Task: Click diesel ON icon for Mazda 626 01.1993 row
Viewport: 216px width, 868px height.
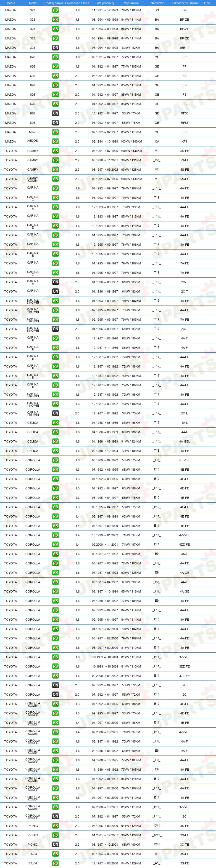Action: tap(55, 123)
